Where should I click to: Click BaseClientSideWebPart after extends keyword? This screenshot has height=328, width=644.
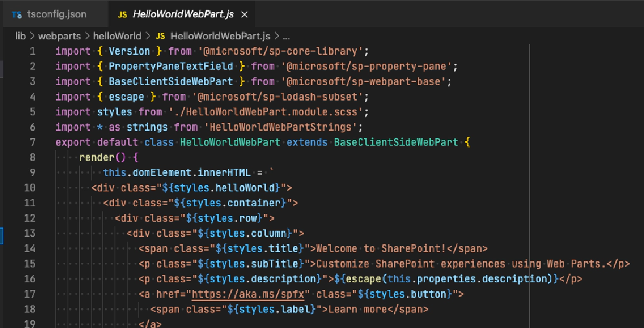[396, 142]
